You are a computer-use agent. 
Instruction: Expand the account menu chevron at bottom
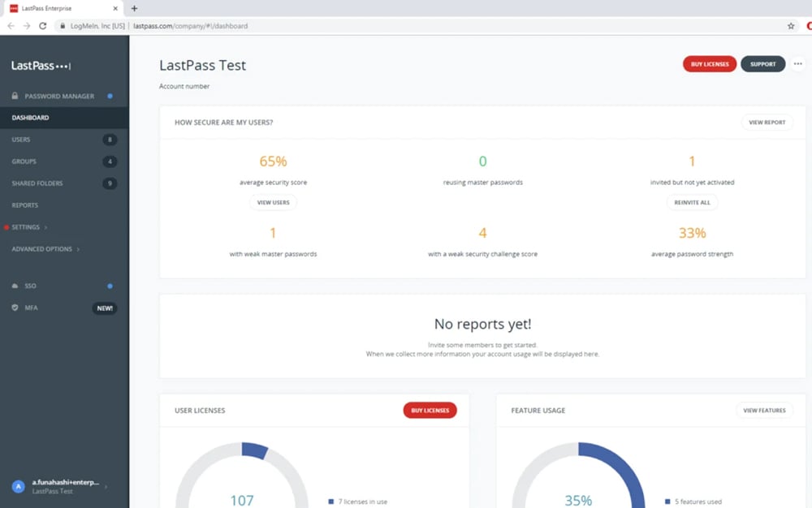coord(106,486)
